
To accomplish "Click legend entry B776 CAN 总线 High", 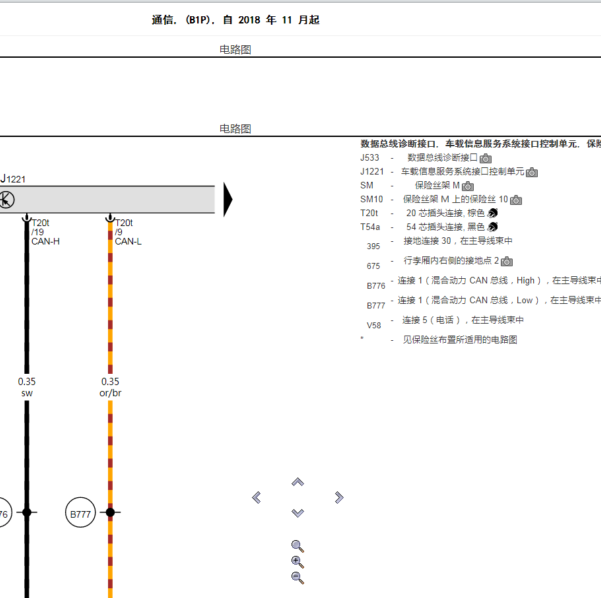I will 484,283.
